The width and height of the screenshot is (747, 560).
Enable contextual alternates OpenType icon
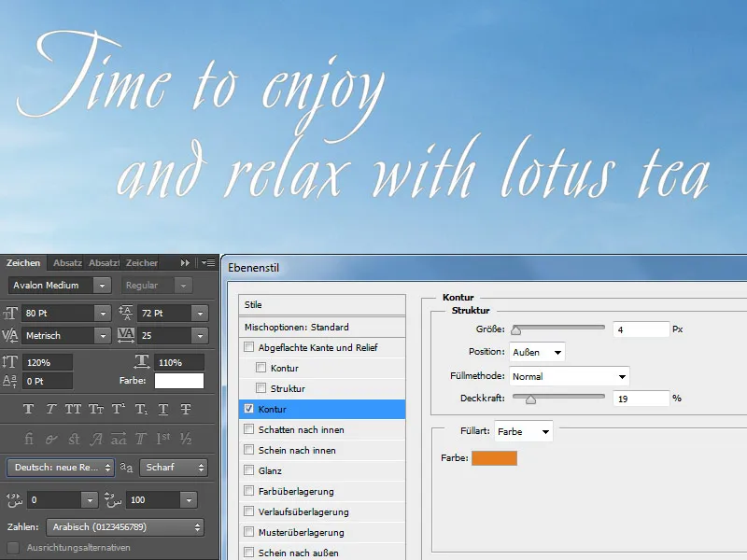pos(51,439)
